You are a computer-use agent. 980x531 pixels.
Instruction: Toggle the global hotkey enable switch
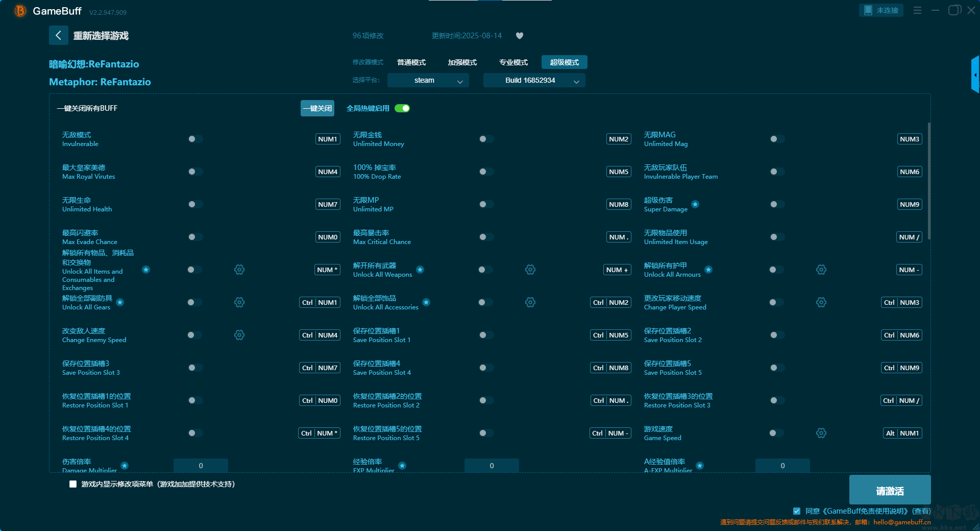[x=402, y=108]
